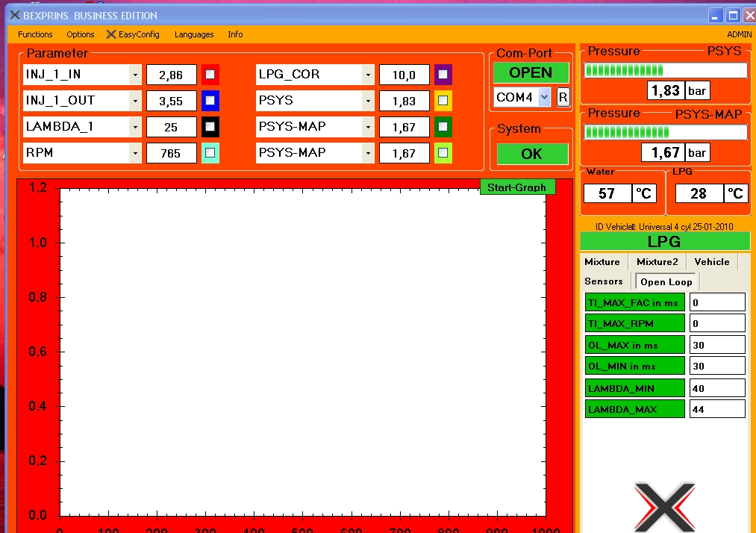Expand the PSYS-MAP dropdown beside the dark green checkbox
The height and width of the screenshot is (533, 756).
(368, 127)
